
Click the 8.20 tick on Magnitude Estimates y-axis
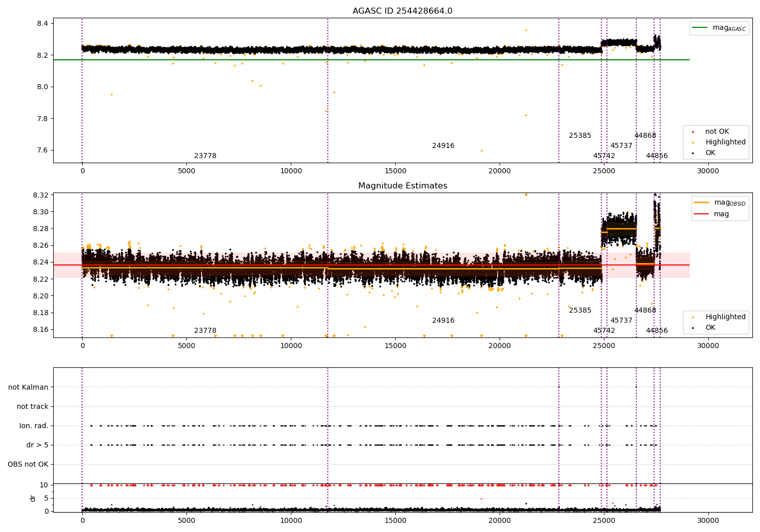[x=41, y=296]
